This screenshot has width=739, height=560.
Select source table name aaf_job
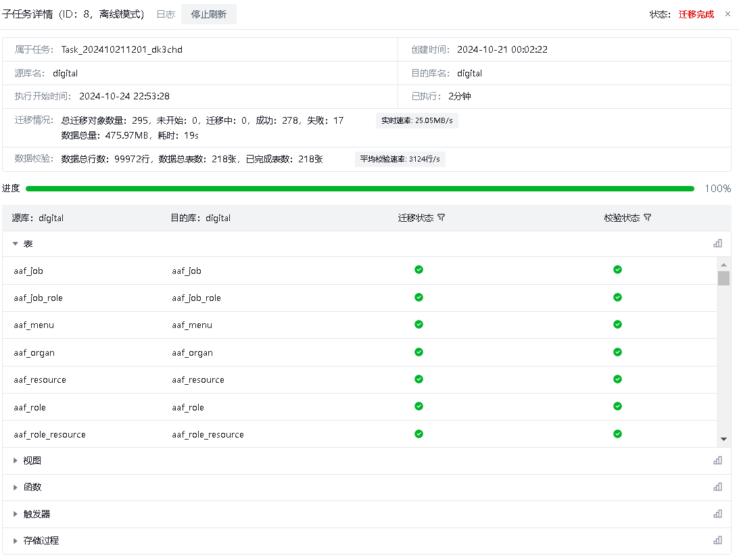pos(28,271)
